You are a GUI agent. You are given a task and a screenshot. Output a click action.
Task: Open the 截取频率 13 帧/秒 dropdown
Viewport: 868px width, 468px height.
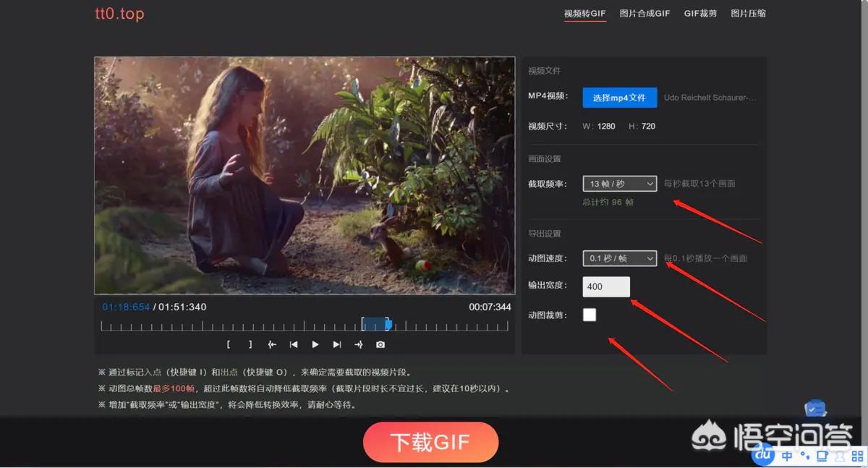pos(620,184)
